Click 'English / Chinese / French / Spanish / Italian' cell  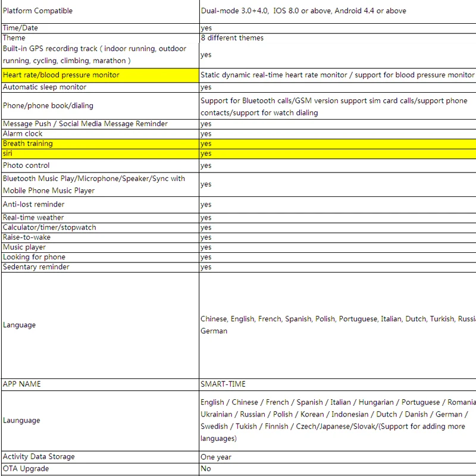pos(337,421)
